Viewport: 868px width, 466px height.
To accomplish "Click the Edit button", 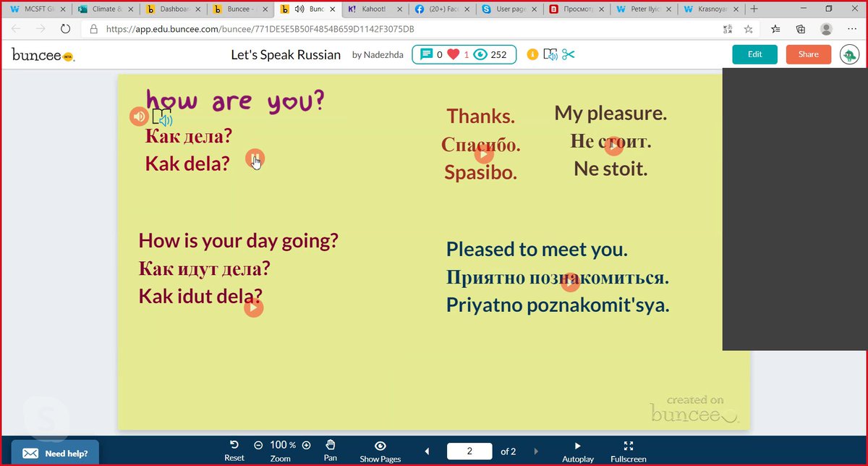I will [754, 54].
